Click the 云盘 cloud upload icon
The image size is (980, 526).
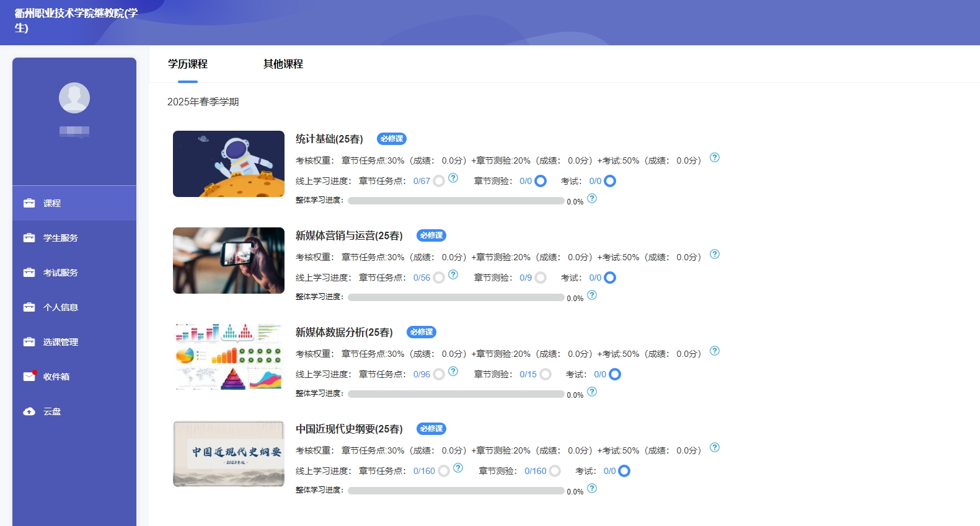pos(29,411)
